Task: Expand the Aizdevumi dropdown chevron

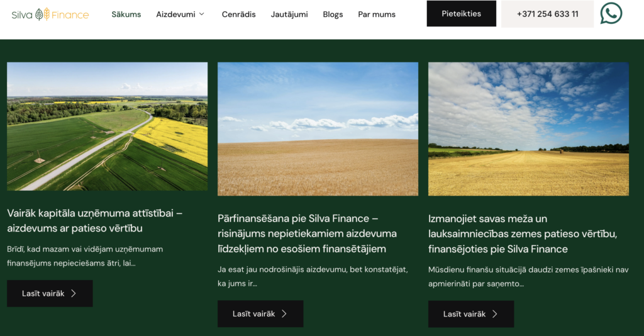Action: pyautogui.click(x=202, y=14)
